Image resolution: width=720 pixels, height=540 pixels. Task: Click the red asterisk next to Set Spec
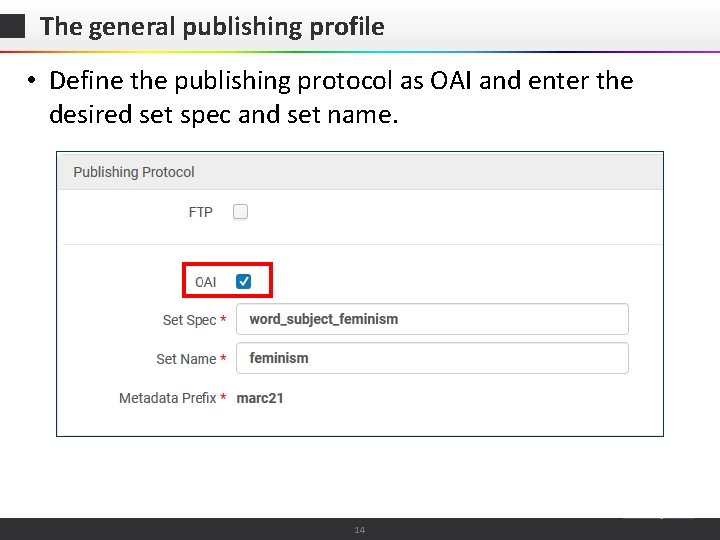click(x=223, y=318)
